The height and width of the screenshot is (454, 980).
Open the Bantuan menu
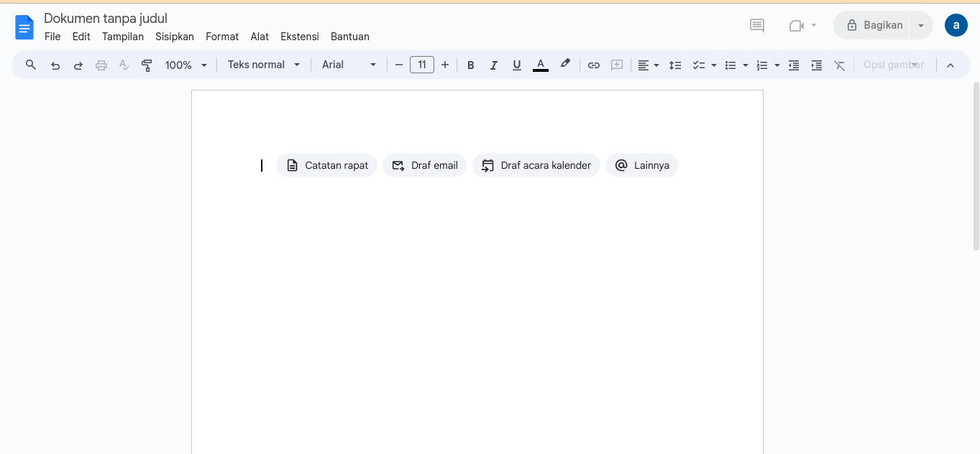click(x=350, y=37)
